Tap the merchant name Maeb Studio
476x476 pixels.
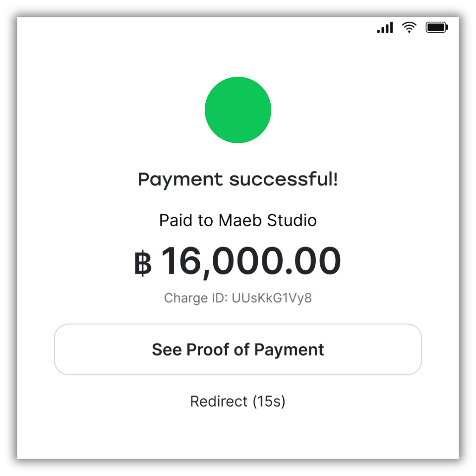click(267, 220)
